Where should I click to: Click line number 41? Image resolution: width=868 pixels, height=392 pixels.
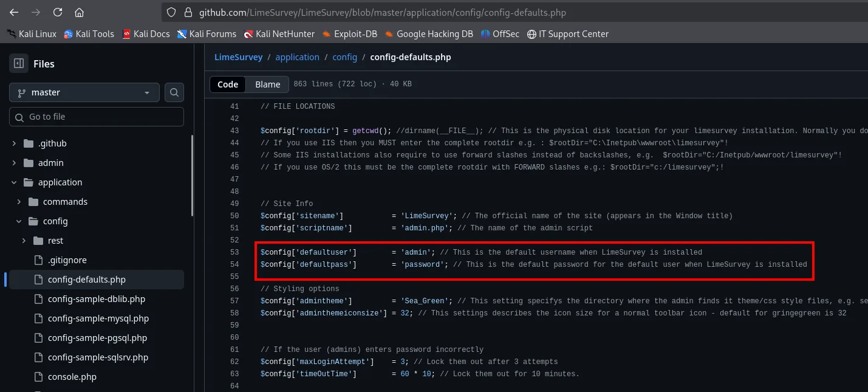coord(234,106)
